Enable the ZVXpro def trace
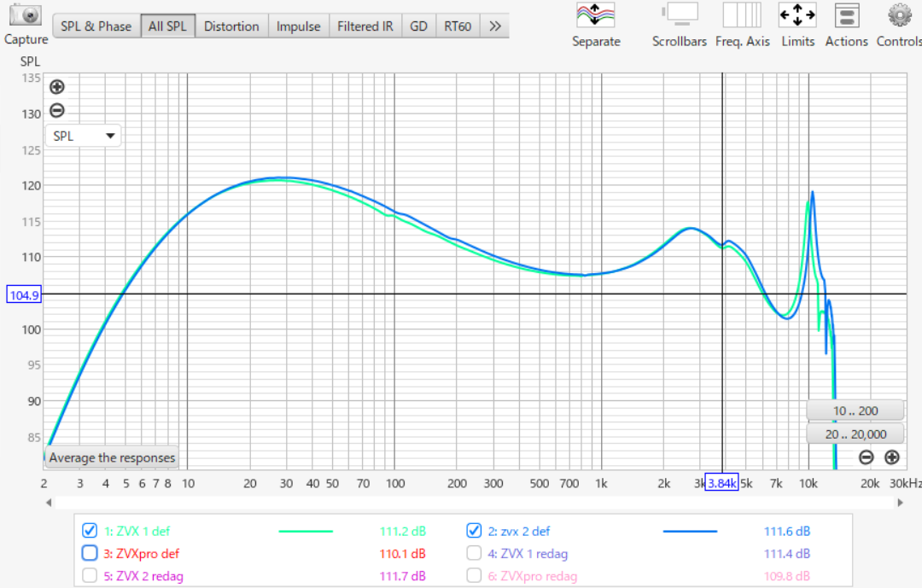Screen dimensions: 922x588 90,553
